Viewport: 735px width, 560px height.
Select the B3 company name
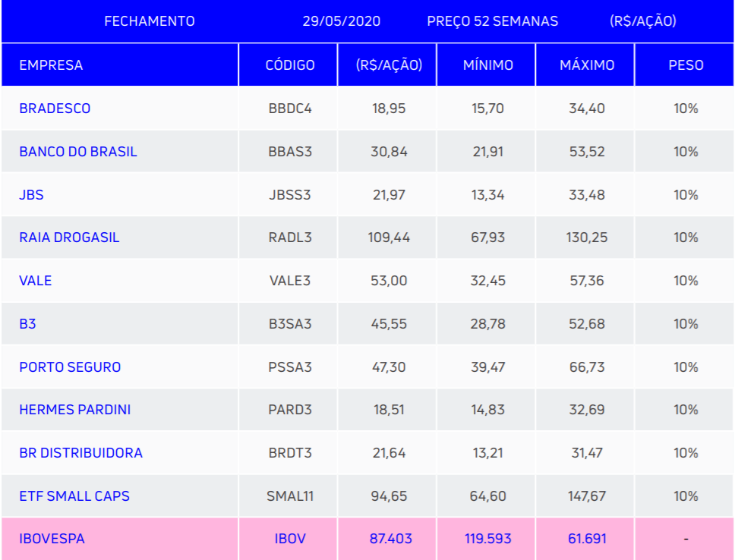click(27, 323)
